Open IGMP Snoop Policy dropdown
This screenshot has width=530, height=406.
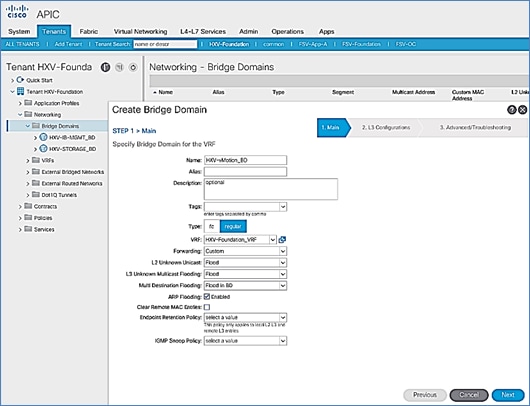coord(283,341)
